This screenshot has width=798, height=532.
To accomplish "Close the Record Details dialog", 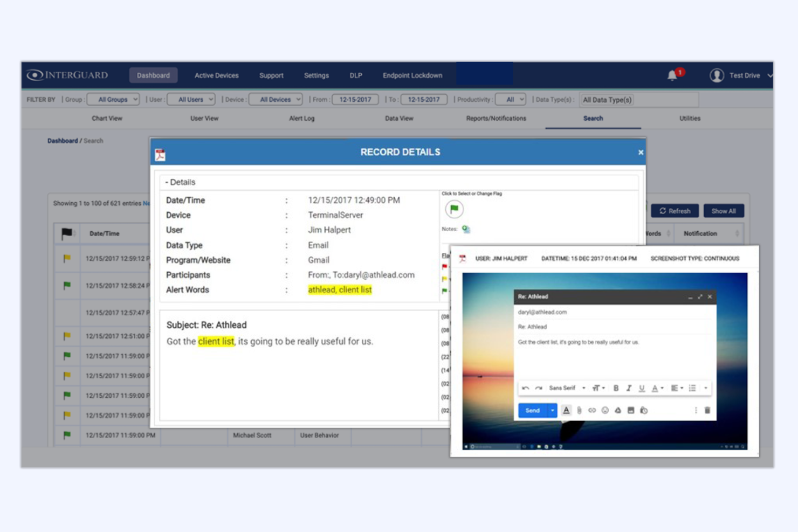I will [641, 153].
